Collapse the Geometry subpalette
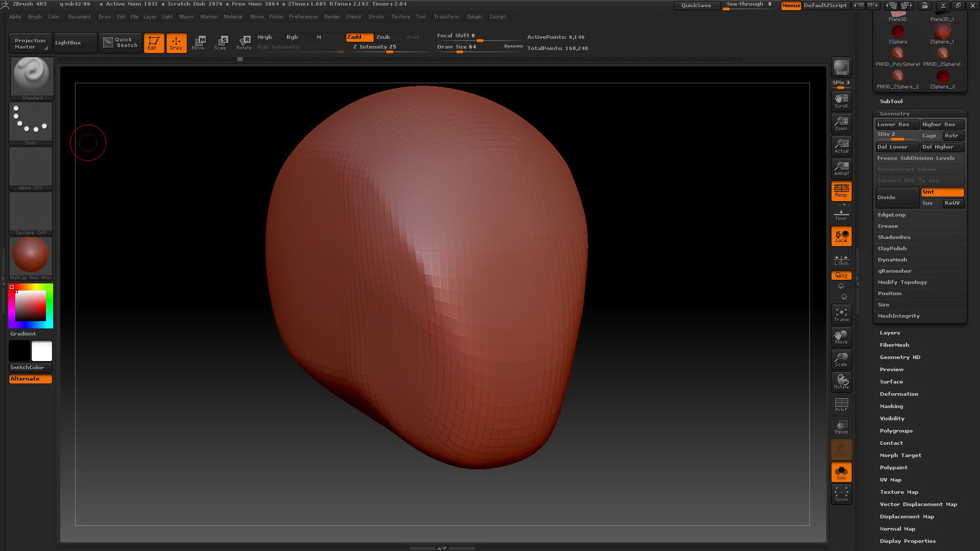The width and height of the screenshot is (980, 551). tap(895, 114)
